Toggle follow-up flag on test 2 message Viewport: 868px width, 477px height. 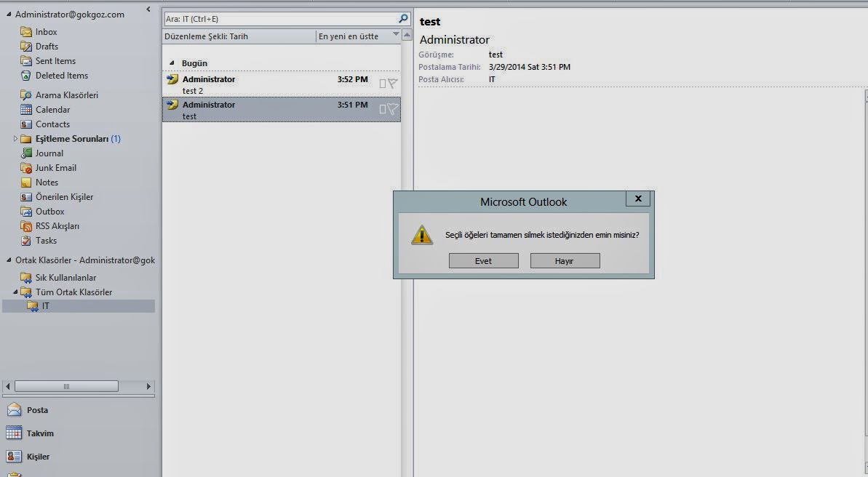click(393, 84)
